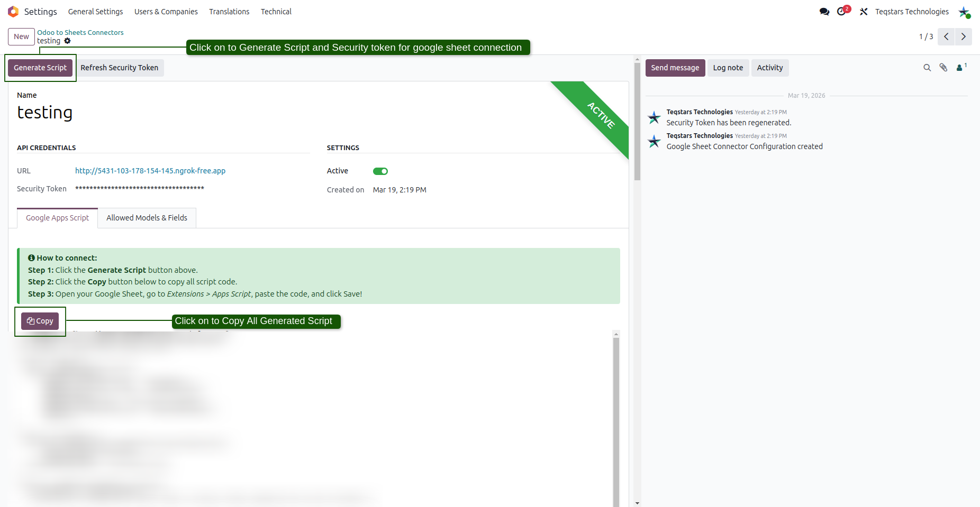Click the Log note button

click(728, 68)
